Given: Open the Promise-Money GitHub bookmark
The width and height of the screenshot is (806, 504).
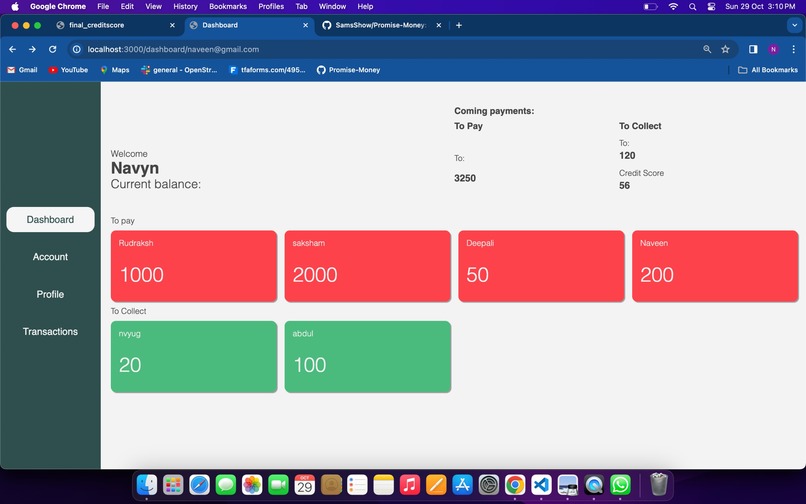Looking at the screenshot, I should pyautogui.click(x=348, y=70).
